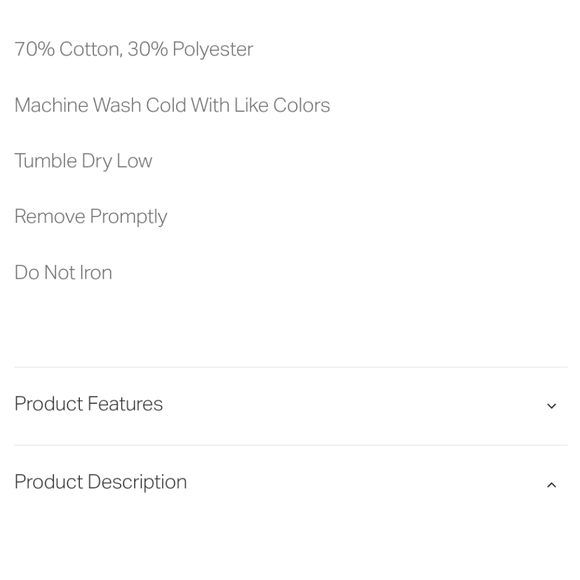
Task: Click the word Description in the accordion title
Action: [137, 482]
